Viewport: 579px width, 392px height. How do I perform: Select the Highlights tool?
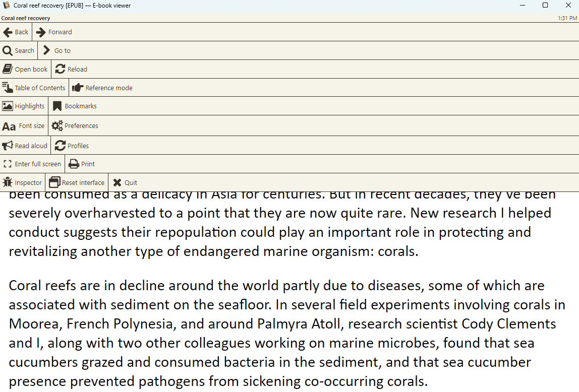coord(23,106)
